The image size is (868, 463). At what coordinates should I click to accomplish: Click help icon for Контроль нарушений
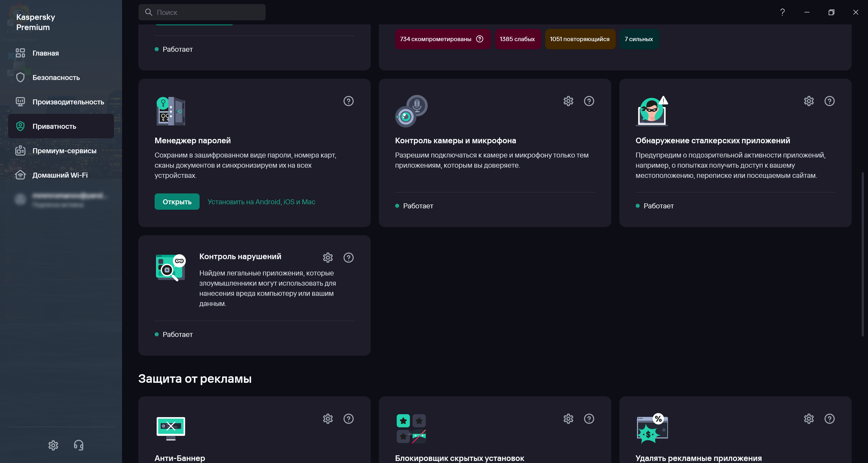348,258
